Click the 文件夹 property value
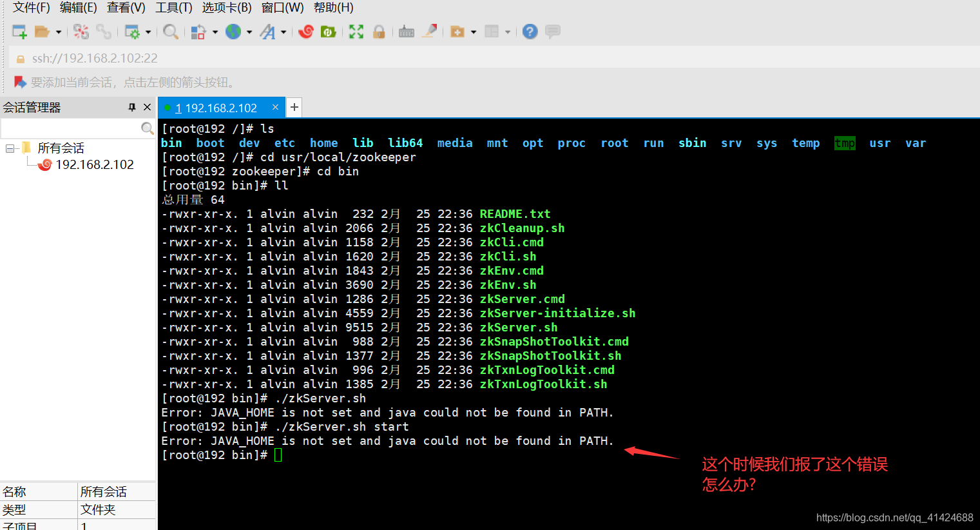 pos(98,509)
